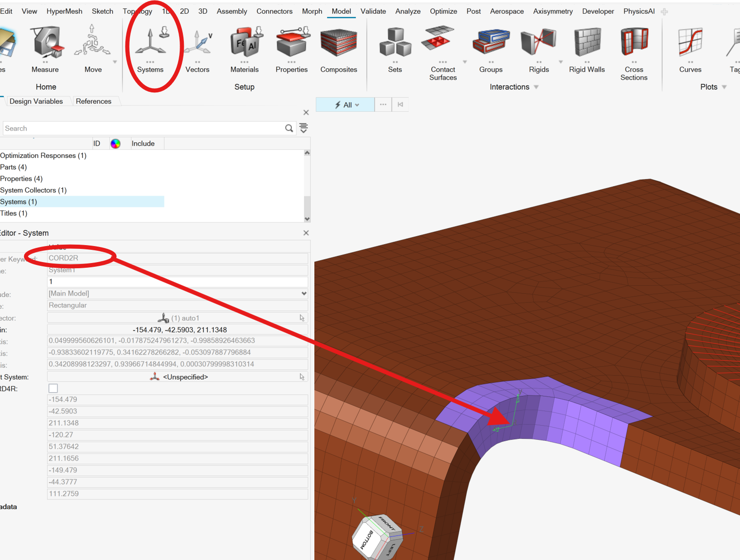740x560 pixels.
Task: Pick the reference system selector cursor
Action: [x=302, y=377]
